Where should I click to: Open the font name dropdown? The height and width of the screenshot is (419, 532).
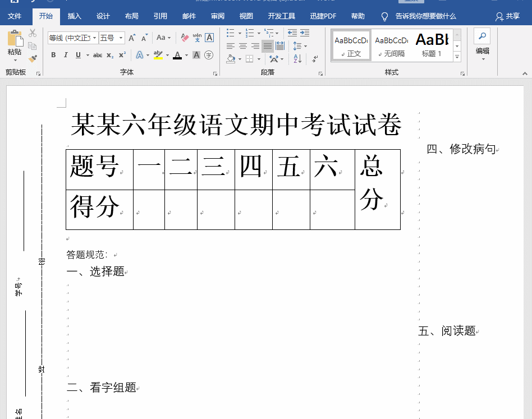pos(95,38)
